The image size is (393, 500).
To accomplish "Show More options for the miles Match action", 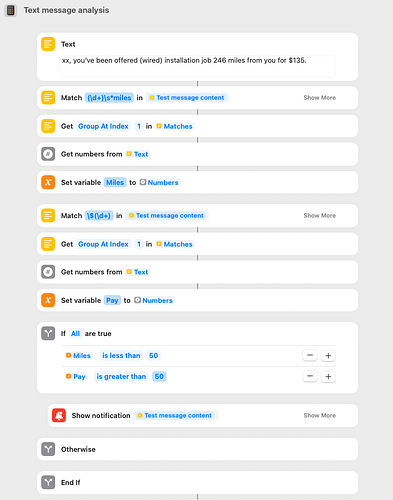I will (319, 98).
